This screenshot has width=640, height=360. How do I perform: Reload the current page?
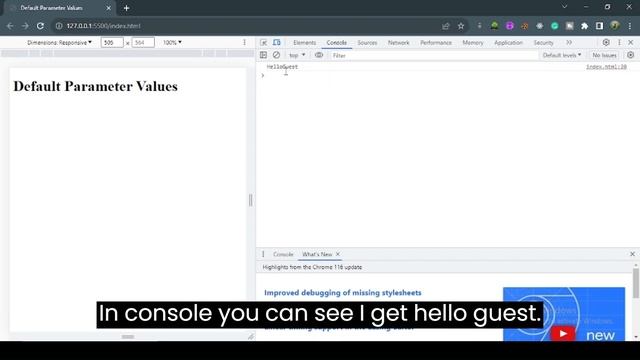coord(40,26)
